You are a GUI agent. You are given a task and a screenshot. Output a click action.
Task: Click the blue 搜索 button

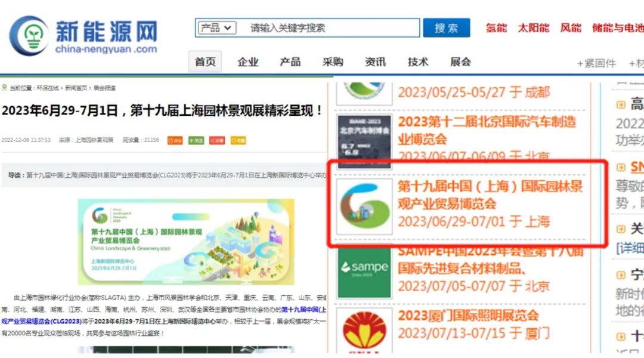tap(447, 28)
